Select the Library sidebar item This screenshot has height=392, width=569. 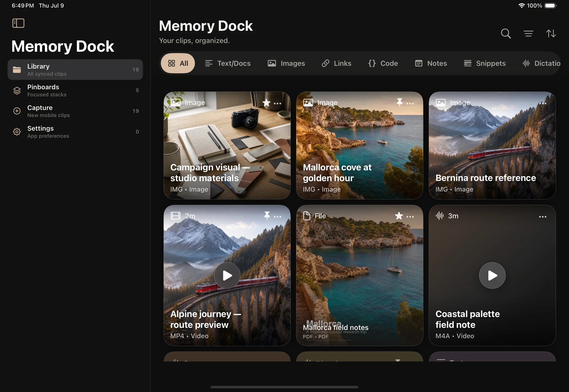[x=75, y=70]
